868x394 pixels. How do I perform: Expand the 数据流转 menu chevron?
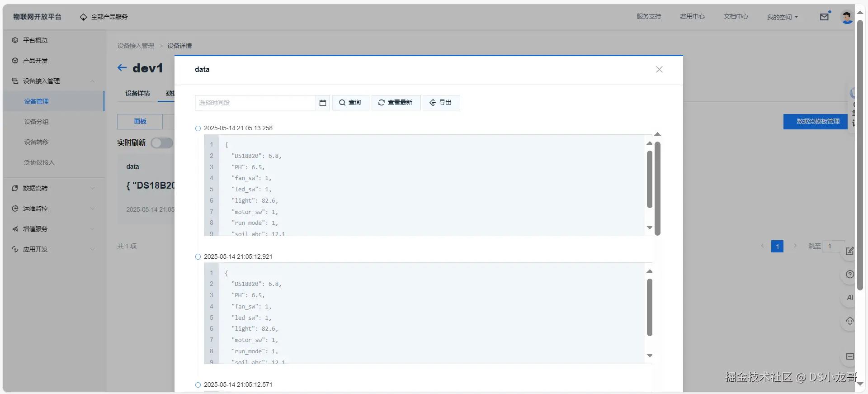(x=93, y=188)
